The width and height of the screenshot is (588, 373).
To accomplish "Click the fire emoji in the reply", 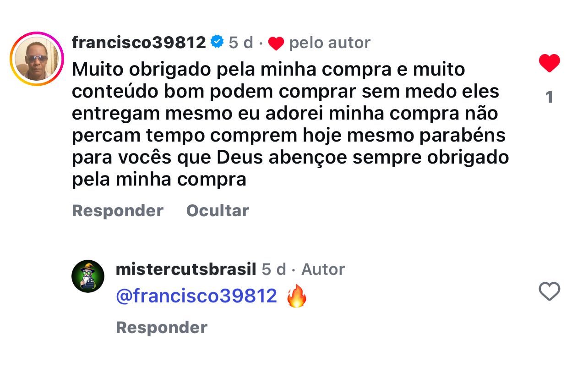I will [x=296, y=296].
